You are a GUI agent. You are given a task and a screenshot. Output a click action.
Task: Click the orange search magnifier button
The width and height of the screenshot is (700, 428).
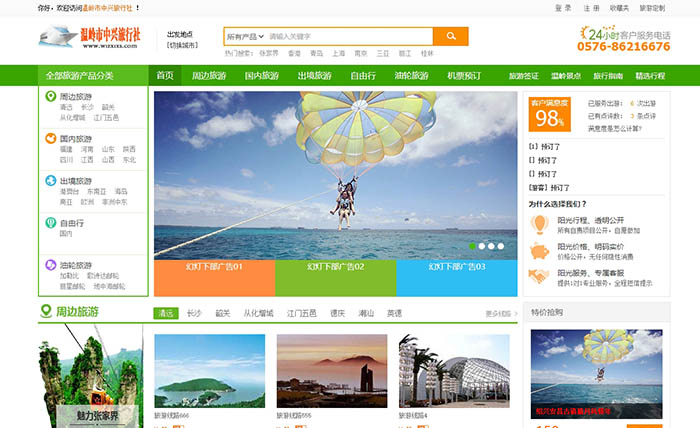click(x=450, y=36)
